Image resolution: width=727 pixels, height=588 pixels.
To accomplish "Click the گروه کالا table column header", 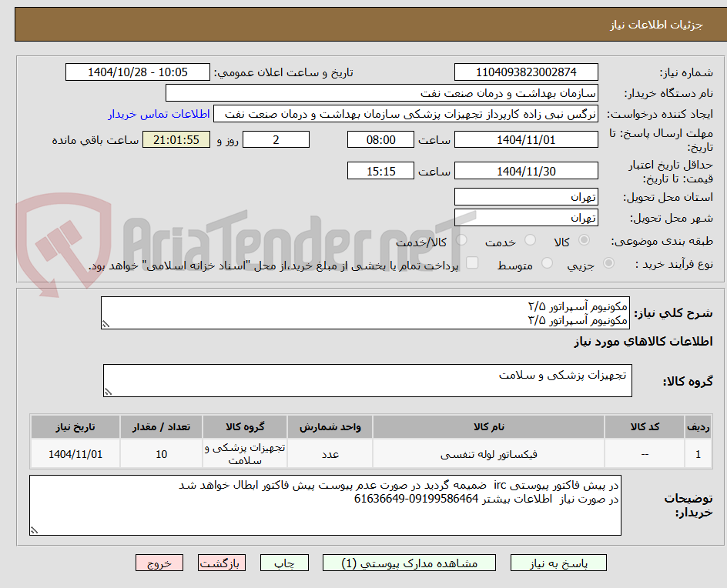I will [245, 426].
